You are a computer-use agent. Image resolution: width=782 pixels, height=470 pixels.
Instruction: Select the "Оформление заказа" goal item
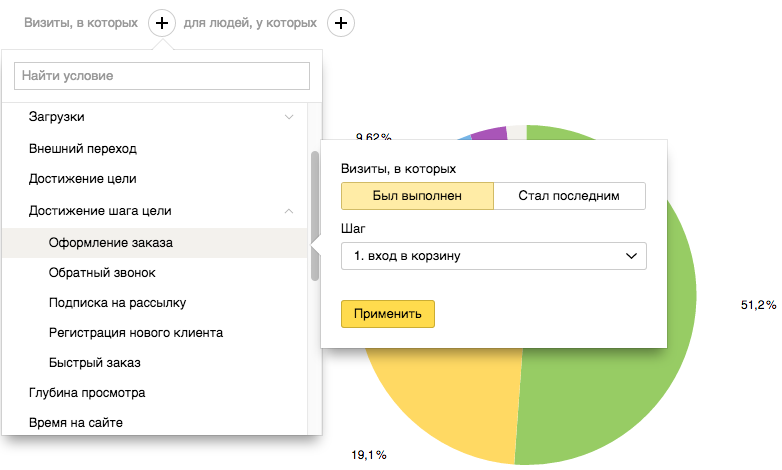(116, 242)
